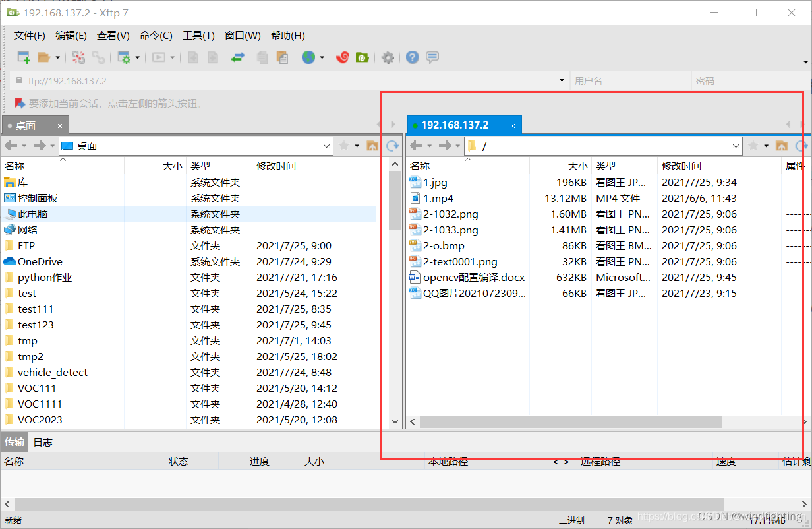Open the 文件(F) menu
The image size is (812, 529).
tap(30, 36)
